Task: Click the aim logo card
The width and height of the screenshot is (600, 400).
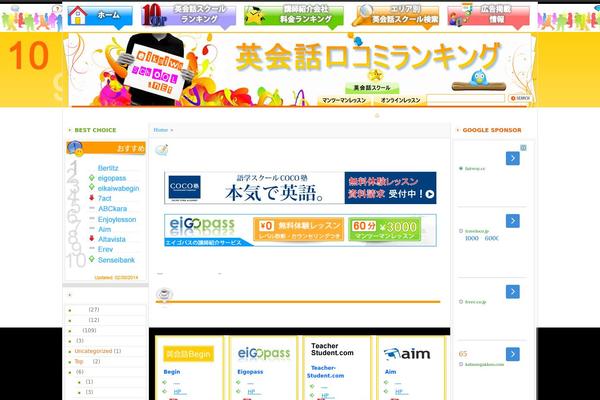Action: pos(407,354)
